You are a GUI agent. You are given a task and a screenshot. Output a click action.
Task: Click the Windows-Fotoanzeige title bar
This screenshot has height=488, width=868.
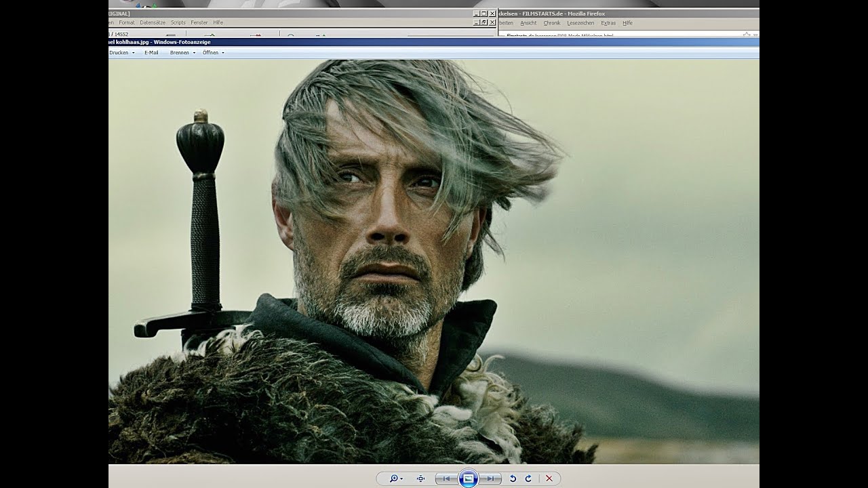tap(434, 42)
